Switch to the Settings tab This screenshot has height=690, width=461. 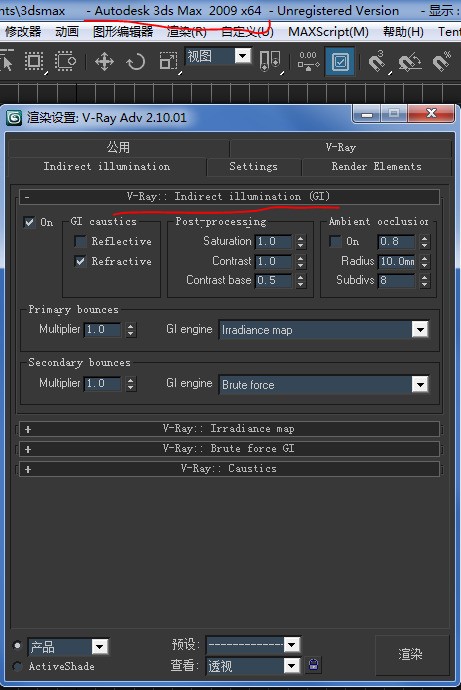tap(253, 166)
